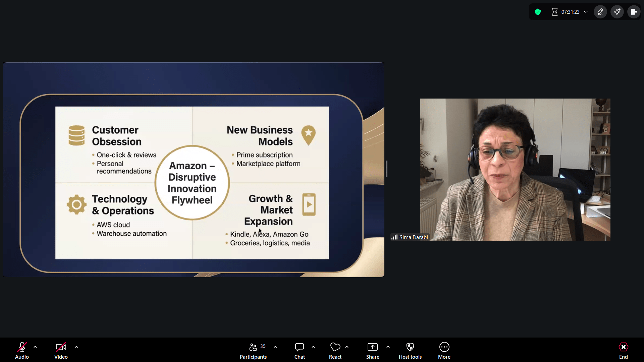Expand share options caret
Viewport: 644px width, 362px height.
[x=388, y=347]
